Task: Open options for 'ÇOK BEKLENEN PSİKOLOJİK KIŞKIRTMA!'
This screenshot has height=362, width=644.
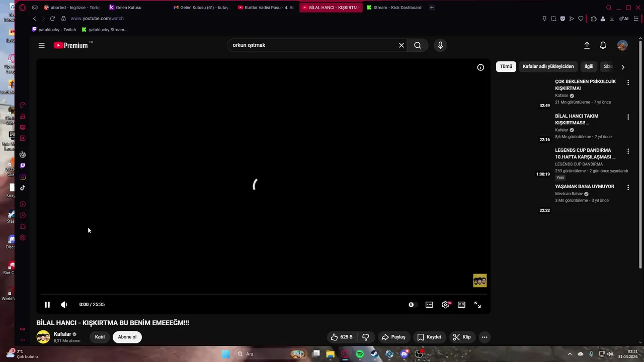Action: pos(628,82)
